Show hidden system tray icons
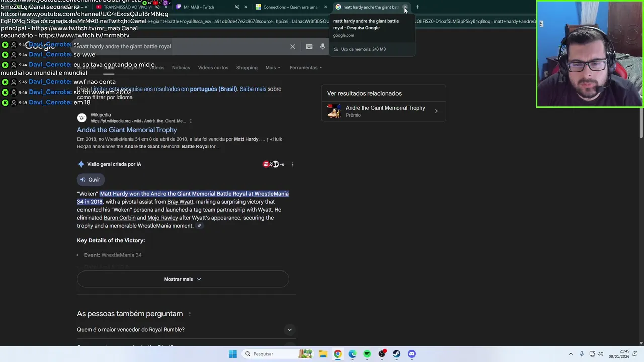The width and height of the screenshot is (644, 362). click(571, 354)
